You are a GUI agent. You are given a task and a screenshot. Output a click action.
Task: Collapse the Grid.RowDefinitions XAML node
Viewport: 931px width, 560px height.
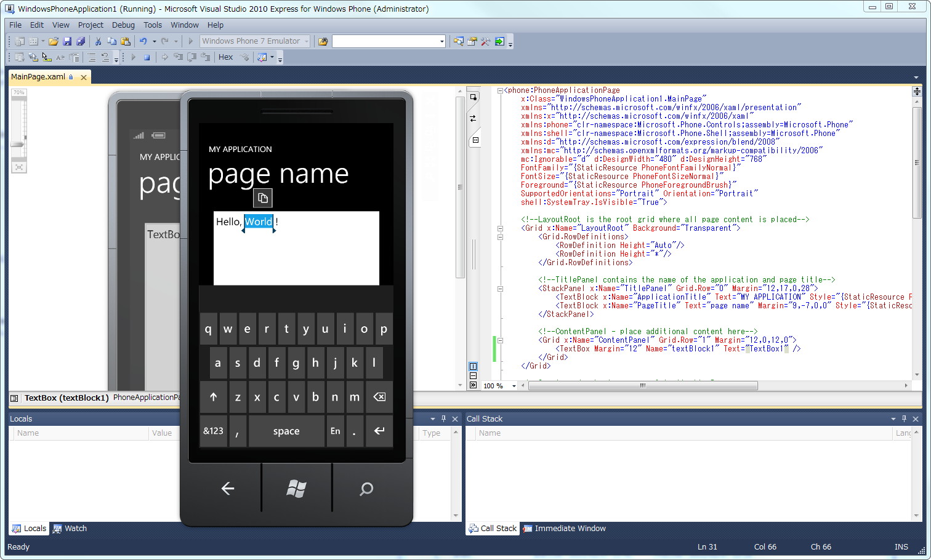[x=500, y=237]
